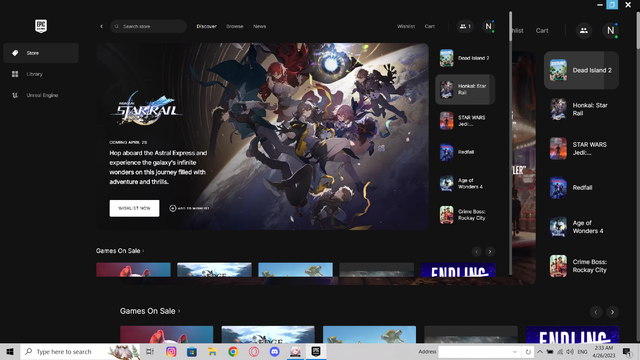Open the network icon in system tray

[x=560, y=352]
